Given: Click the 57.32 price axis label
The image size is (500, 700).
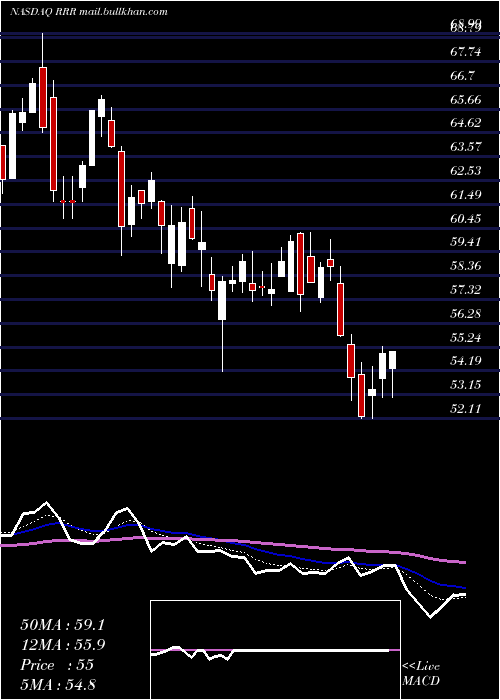Looking at the screenshot, I should (x=466, y=290).
